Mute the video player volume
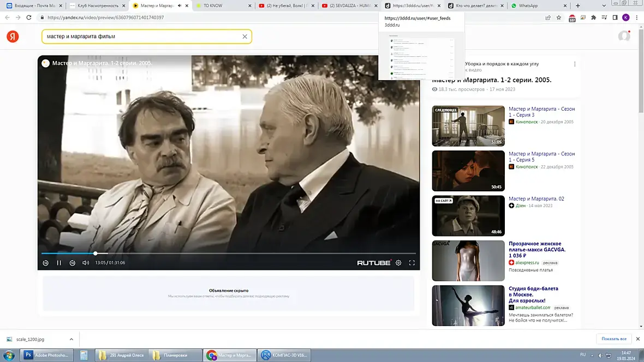The image size is (644, 362). (x=86, y=263)
